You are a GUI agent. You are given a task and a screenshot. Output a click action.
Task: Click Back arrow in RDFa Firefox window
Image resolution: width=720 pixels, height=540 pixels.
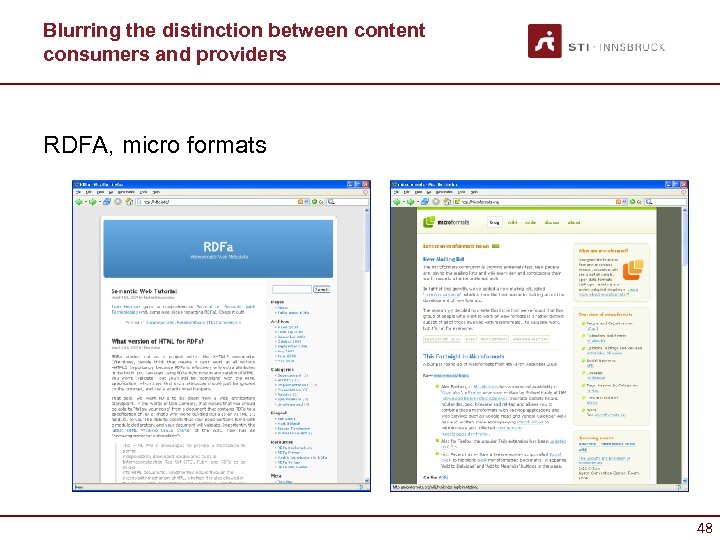(79, 202)
